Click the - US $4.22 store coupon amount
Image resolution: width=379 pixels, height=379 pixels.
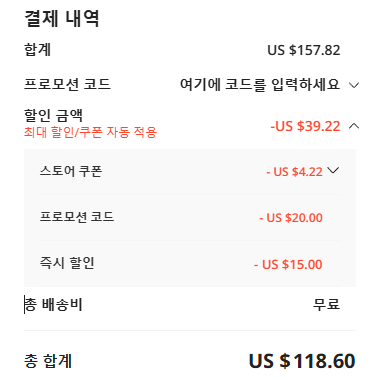click(294, 172)
